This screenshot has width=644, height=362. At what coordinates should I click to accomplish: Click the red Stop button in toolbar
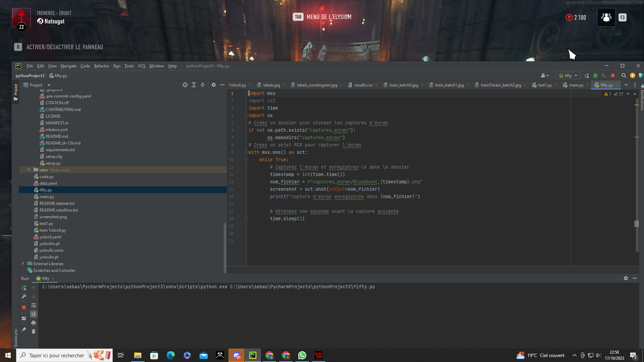613,76
